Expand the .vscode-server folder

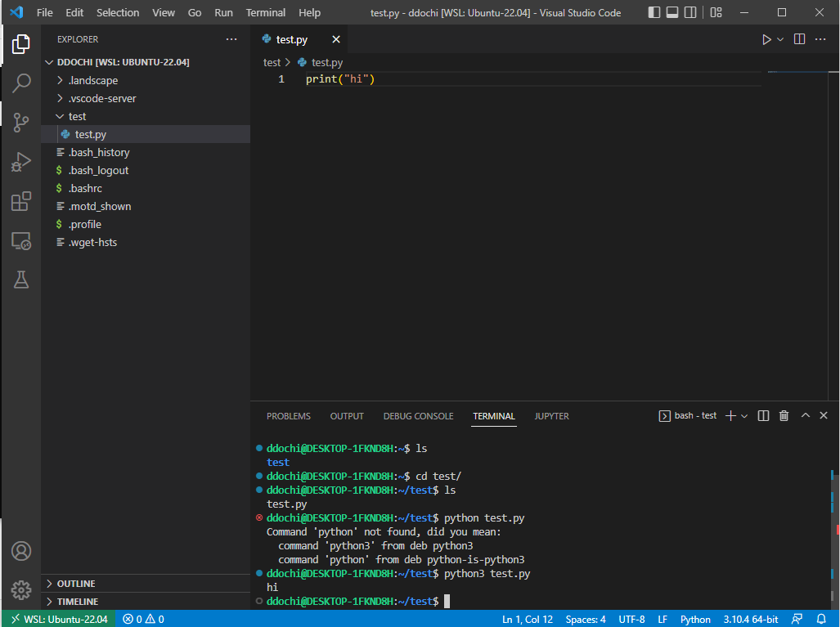[146, 99]
